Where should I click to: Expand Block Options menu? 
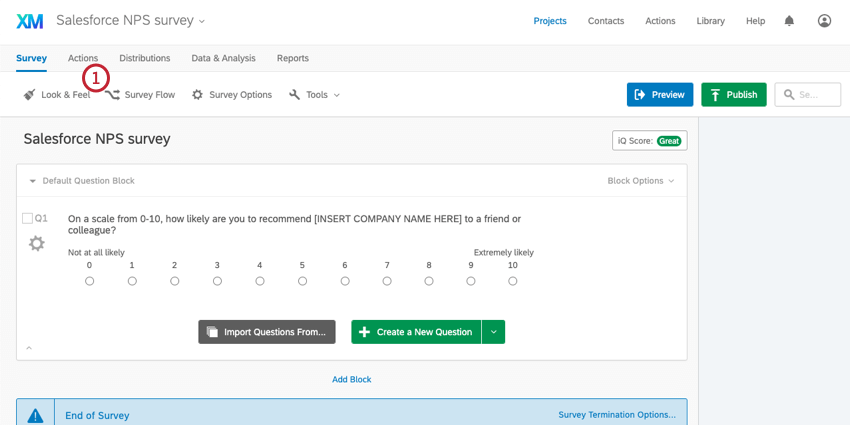(641, 181)
